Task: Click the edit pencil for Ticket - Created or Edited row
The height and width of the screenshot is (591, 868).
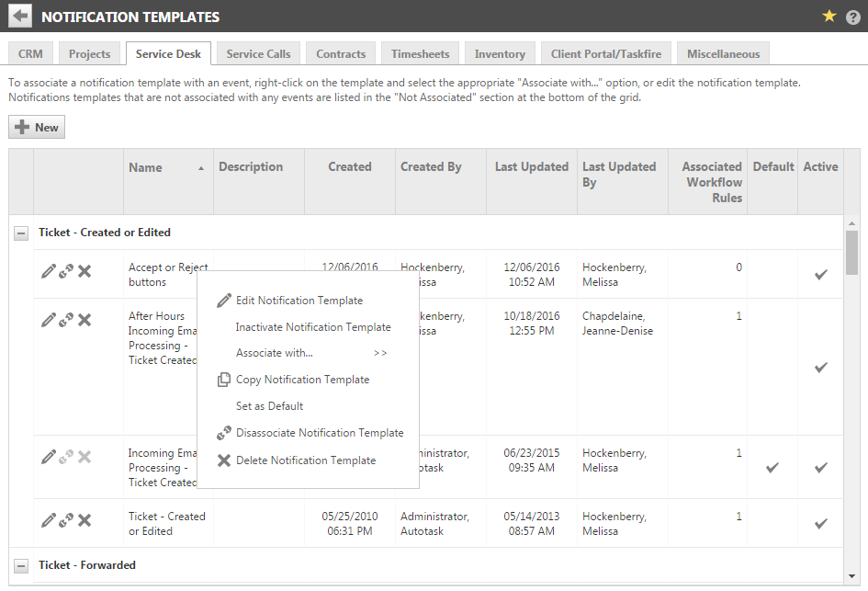Action: 49,521
